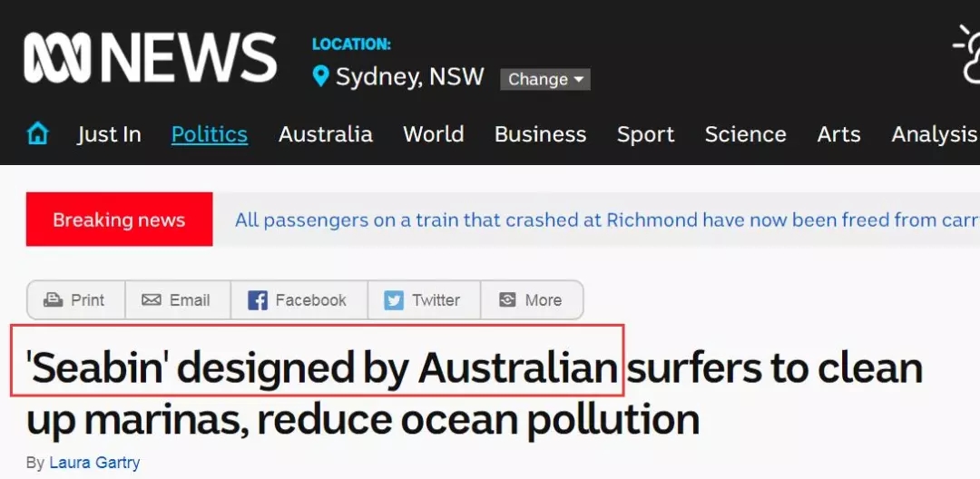Click author link Laura Gartry

94,463
